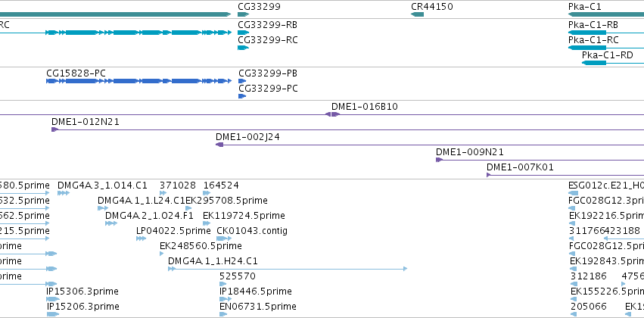Select the CG33299 gene label

(259, 7)
